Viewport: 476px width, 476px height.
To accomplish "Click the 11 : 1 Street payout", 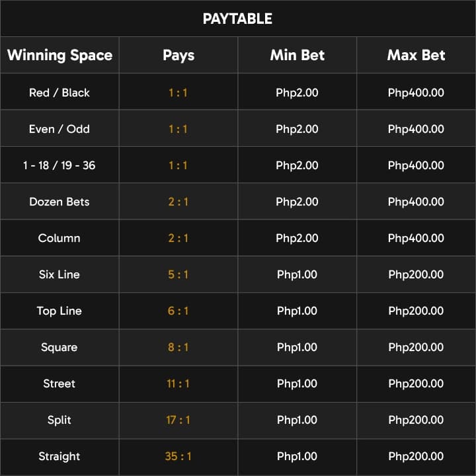I will coord(178,383).
